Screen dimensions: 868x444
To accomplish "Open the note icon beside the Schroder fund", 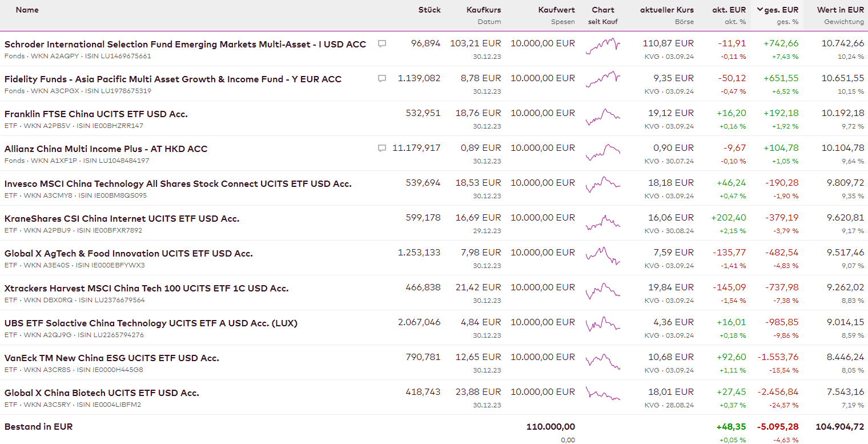I will tap(382, 43).
